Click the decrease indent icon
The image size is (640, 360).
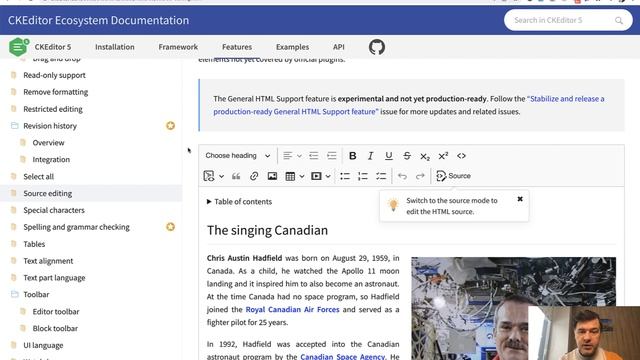pos(313,156)
